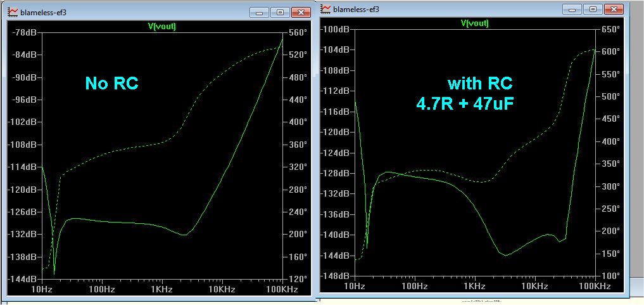This screenshot has height=305, width=644.
Task: Click the with RC 4.7R + 47uF annotation
Action: click(x=465, y=94)
